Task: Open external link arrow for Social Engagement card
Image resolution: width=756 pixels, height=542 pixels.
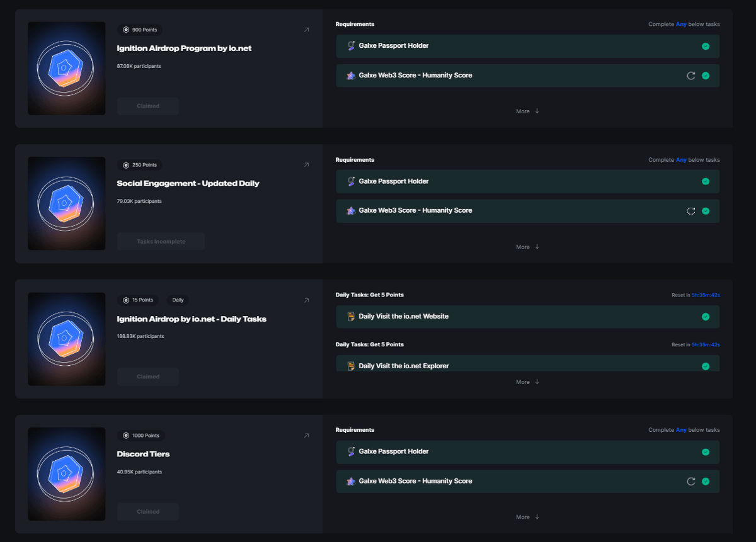Action: point(306,165)
